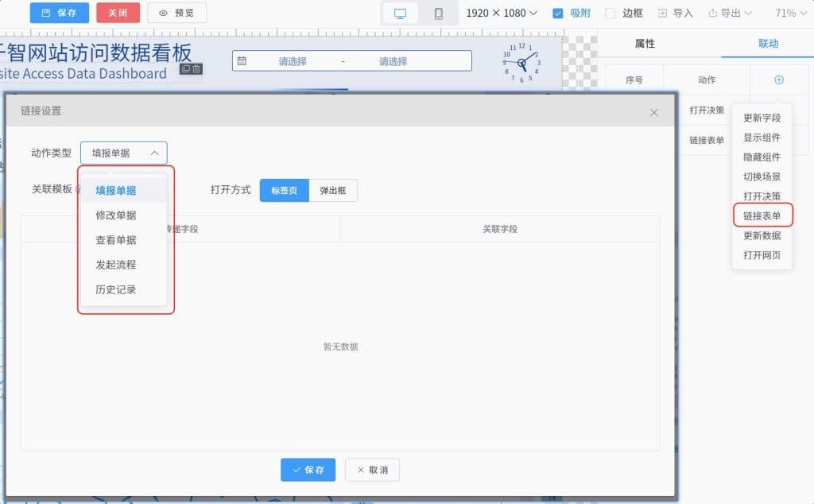Toggle the 吸附 snap checkbox

click(x=558, y=14)
